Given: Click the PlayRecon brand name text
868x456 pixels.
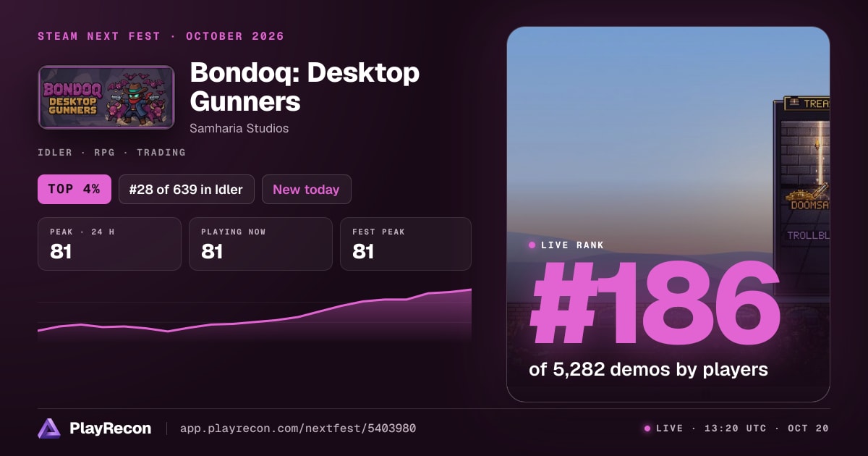Looking at the screenshot, I should (111, 428).
